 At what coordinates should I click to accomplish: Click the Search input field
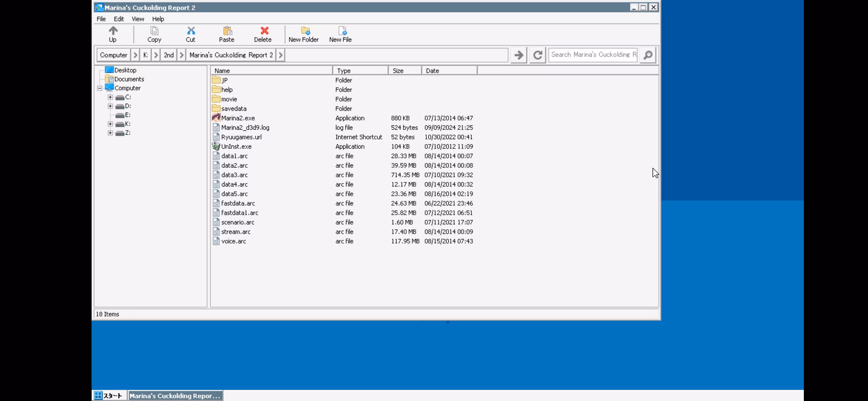(x=593, y=55)
